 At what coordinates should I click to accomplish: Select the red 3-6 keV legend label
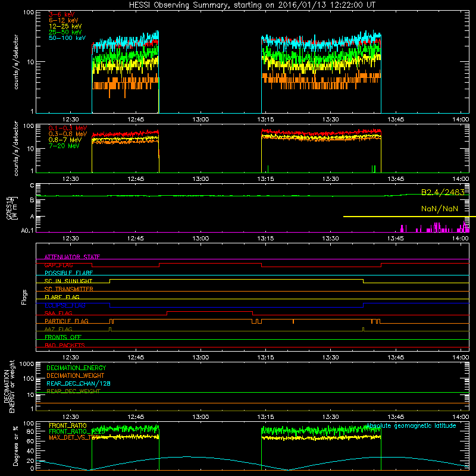61,14
